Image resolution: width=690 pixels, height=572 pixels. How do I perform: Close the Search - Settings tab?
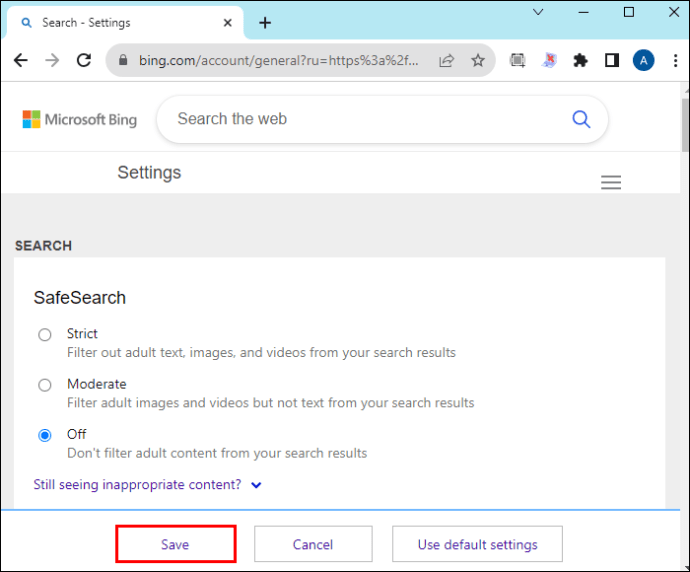(x=228, y=23)
